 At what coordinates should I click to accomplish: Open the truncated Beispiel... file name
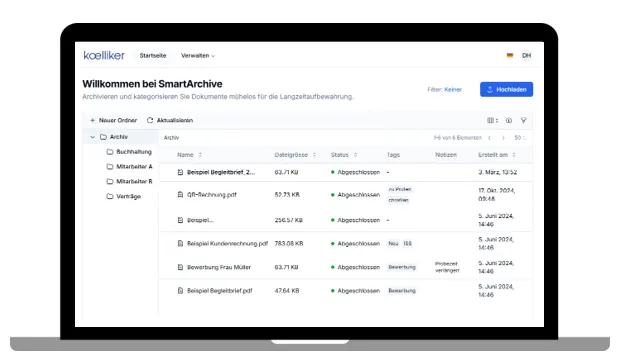(x=200, y=220)
